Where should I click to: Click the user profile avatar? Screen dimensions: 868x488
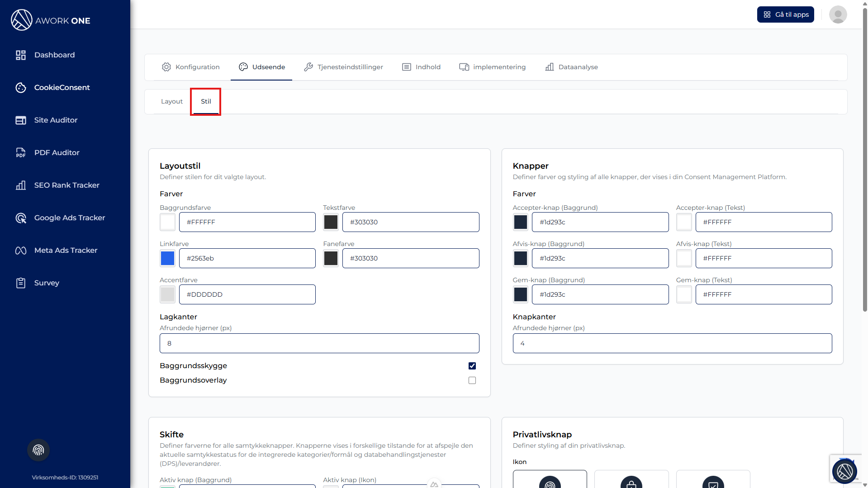[838, 14]
